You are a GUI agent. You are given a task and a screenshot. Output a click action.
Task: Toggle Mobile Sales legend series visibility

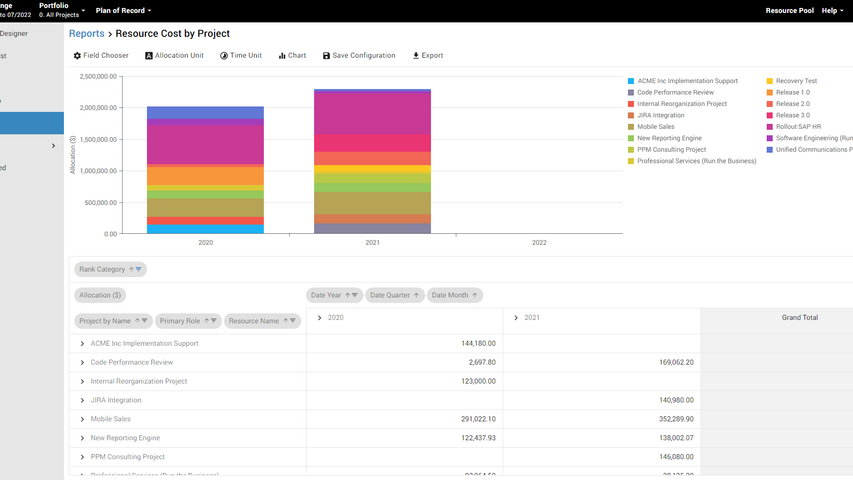tap(658, 127)
